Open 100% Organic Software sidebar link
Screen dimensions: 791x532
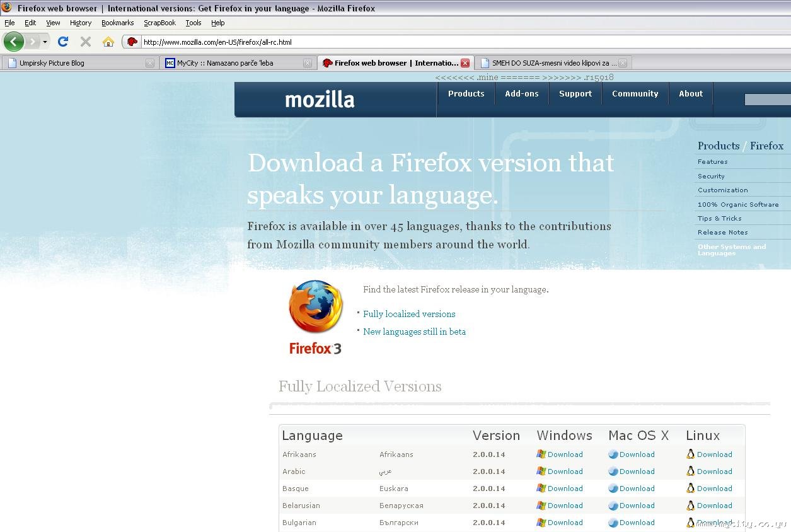point(738,205)
